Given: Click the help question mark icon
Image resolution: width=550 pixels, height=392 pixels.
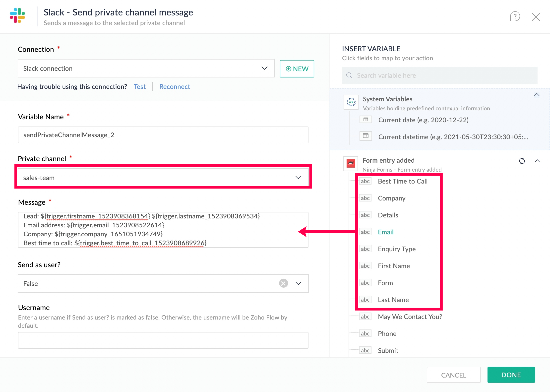Looking at the screenshot, I should (x=515, y=16).
